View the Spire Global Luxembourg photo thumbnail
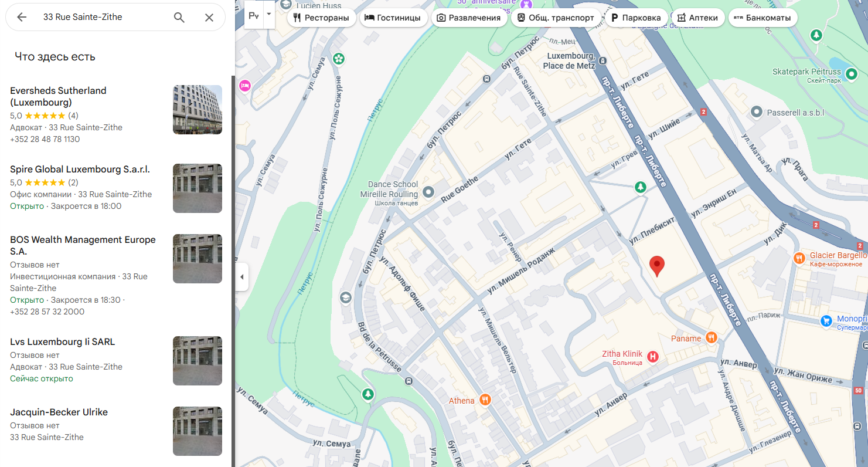Screen dimensions: 868x467 pos(198,188)
